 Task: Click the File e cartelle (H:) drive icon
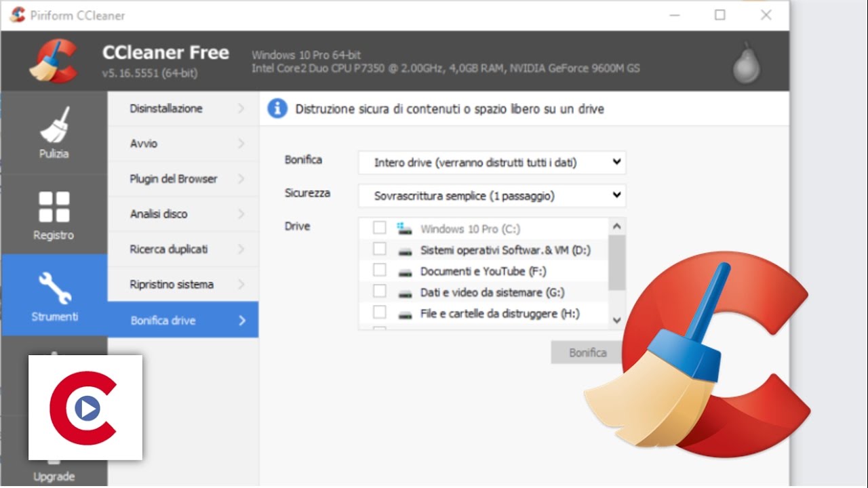(405, 314)
